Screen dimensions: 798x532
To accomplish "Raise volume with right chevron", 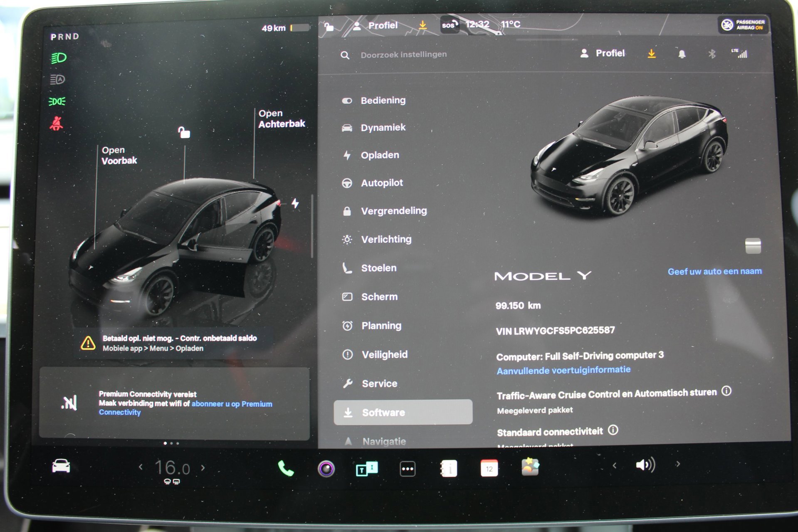I will point(678,464).
